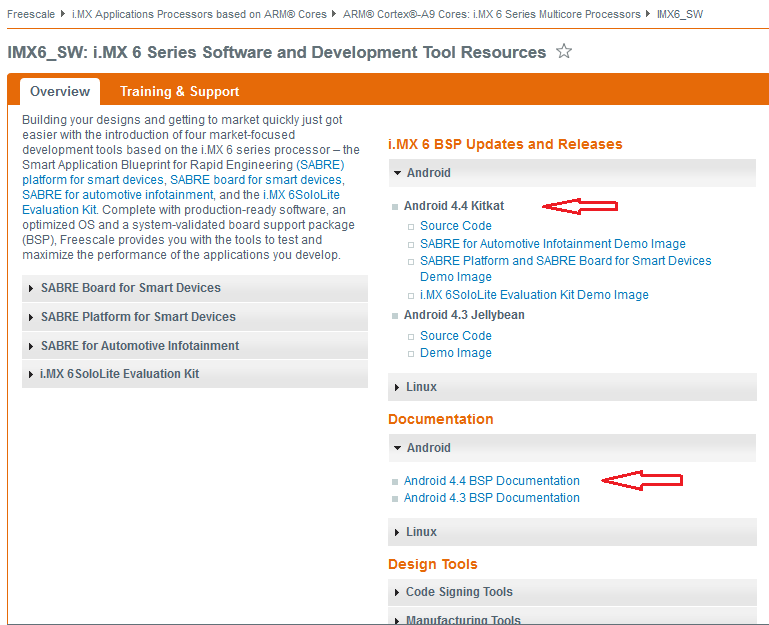Expand i.MX 6SoloLite Evaluation Kit section

click(x=195, y=374)
